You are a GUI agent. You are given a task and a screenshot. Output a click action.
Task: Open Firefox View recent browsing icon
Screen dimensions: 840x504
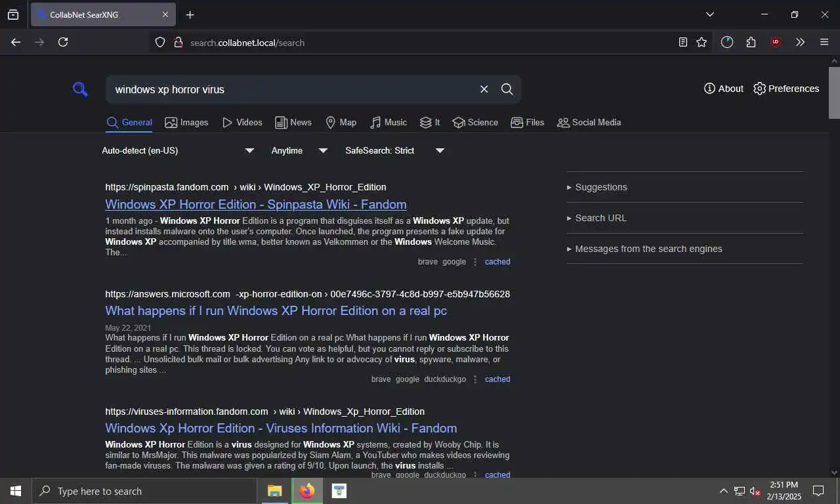pyautogui.click(x=13, y=14)
